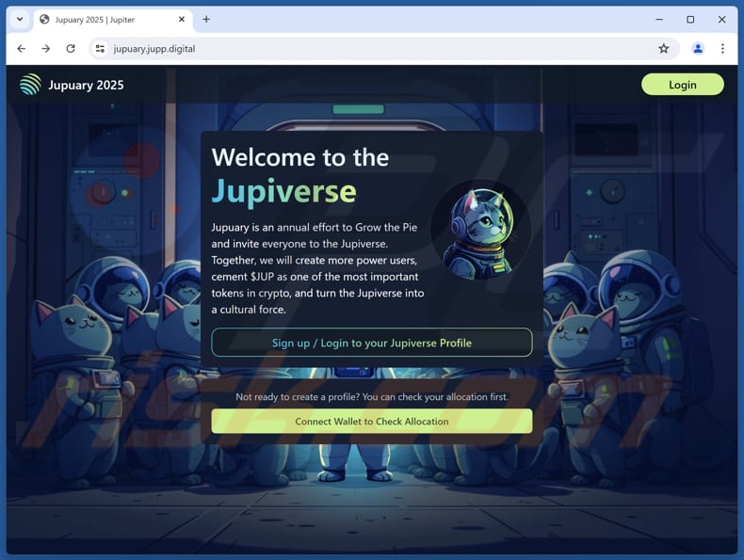Go back with the browser back arrow
This screenshot has height=560, width=744.
pyautogui.click(x=22, y=48)
